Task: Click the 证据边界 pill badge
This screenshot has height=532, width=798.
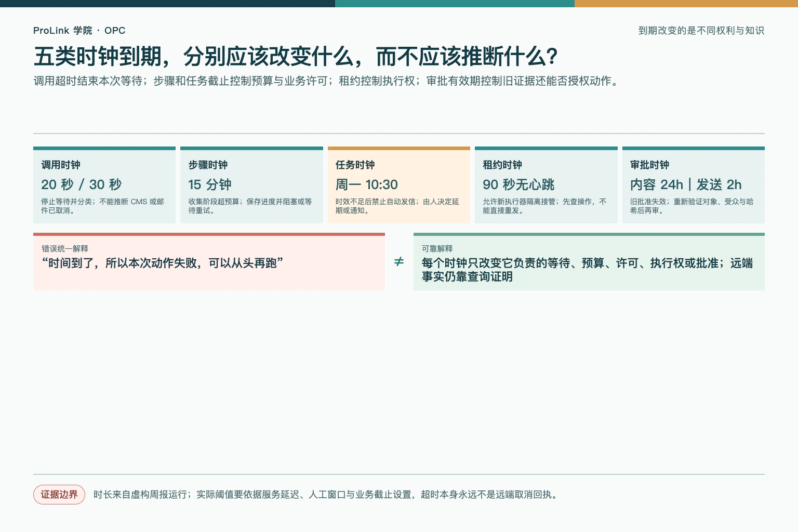Action: point(59,495)
